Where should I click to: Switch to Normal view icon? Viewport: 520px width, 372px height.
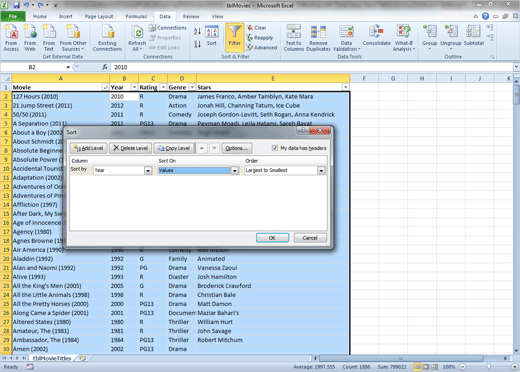click(417, 367)
